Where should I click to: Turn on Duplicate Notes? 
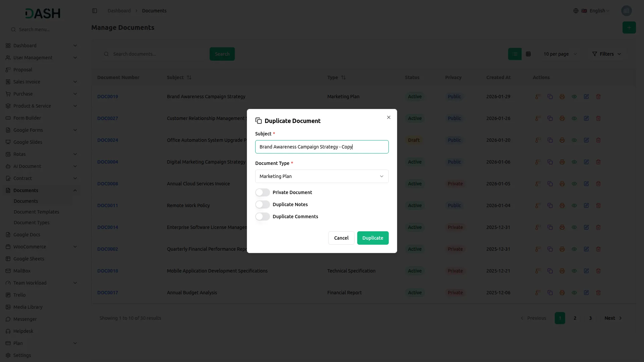click(263, 204)
